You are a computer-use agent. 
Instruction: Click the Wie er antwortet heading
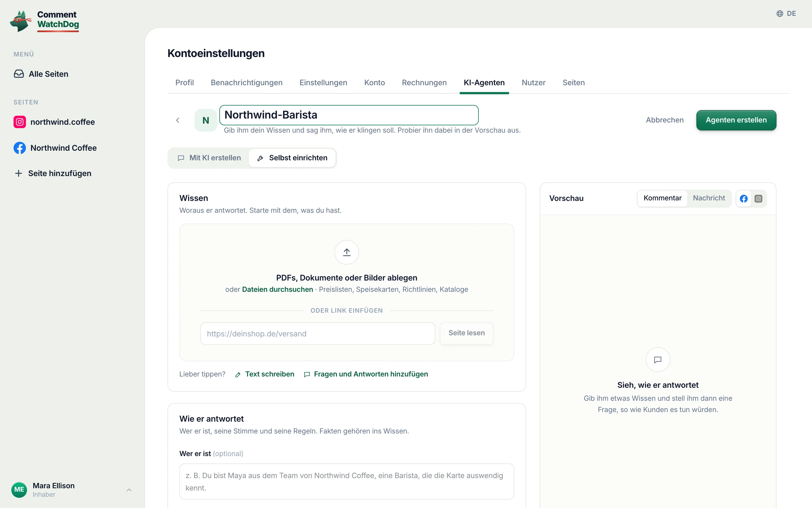[211, 419]
